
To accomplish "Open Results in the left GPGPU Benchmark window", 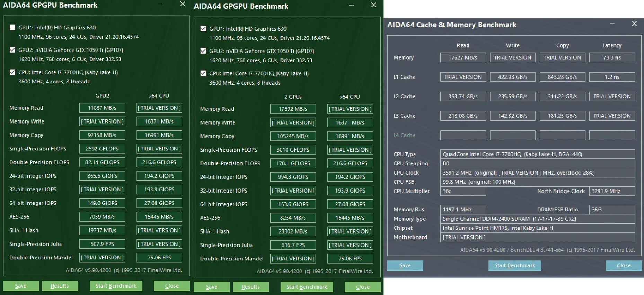I will point(60,286).
